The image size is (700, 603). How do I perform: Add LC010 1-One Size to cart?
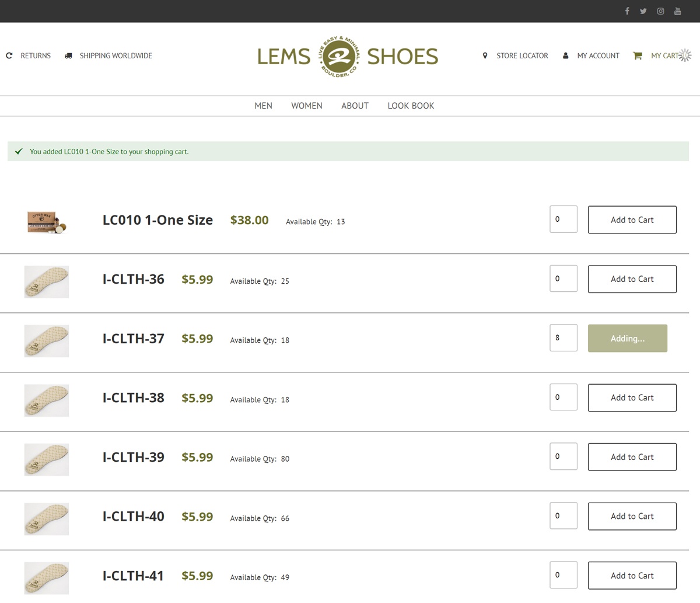(632, 219)
